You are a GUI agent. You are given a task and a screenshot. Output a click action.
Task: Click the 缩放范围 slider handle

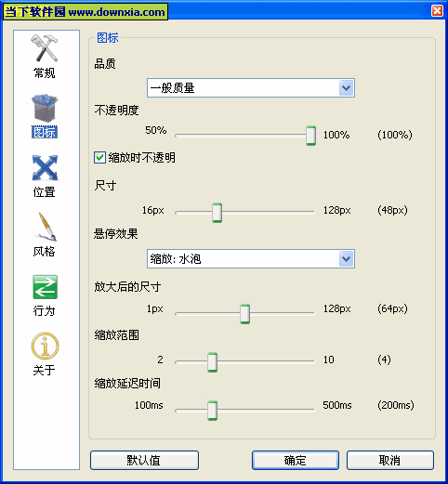coord(212,362)
